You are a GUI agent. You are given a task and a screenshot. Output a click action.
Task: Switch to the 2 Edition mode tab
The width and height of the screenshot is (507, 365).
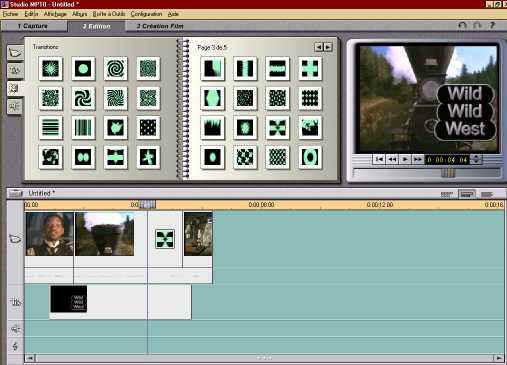point(96,26)
